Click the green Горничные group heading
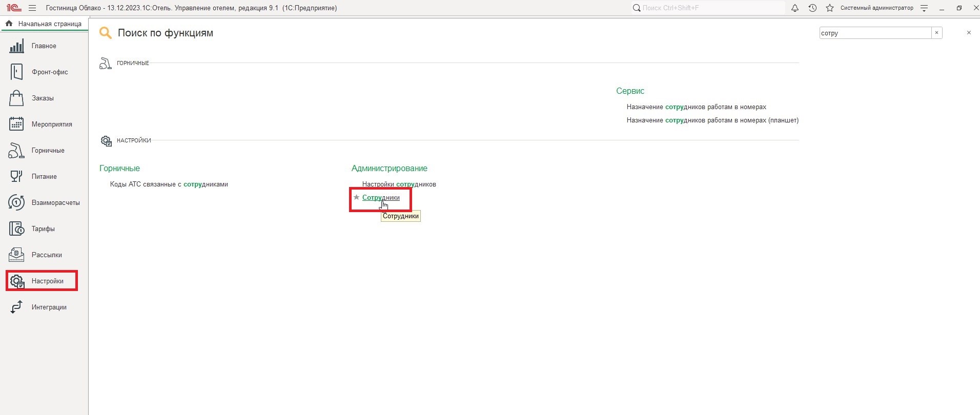The height and width of the screenshot is (415, 980). [x=119, y=168]
